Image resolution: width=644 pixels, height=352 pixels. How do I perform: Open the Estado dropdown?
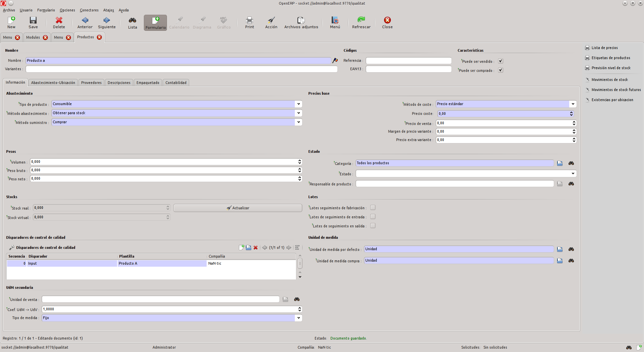(x=573, y=174)
